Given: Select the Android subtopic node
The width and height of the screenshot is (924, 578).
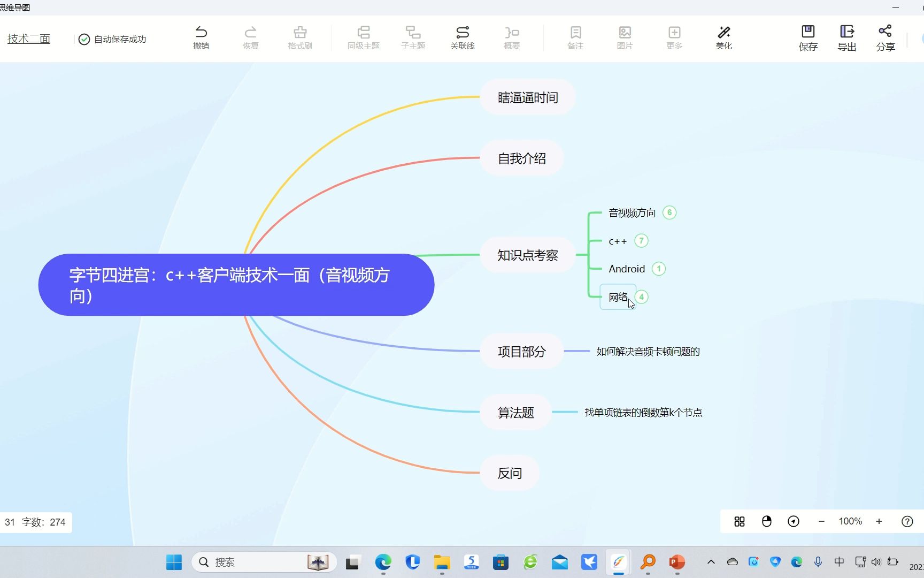Looking at the screenshot, I should point(627,269).
